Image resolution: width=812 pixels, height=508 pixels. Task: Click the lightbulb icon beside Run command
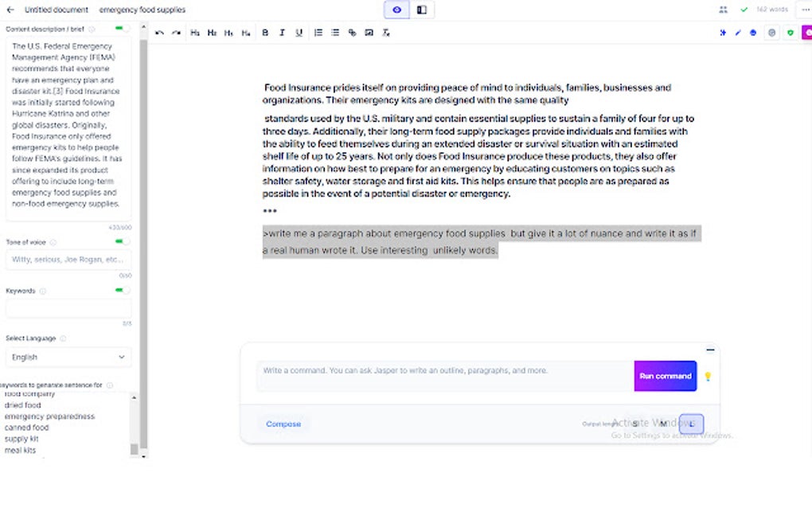tap(709, 376)
